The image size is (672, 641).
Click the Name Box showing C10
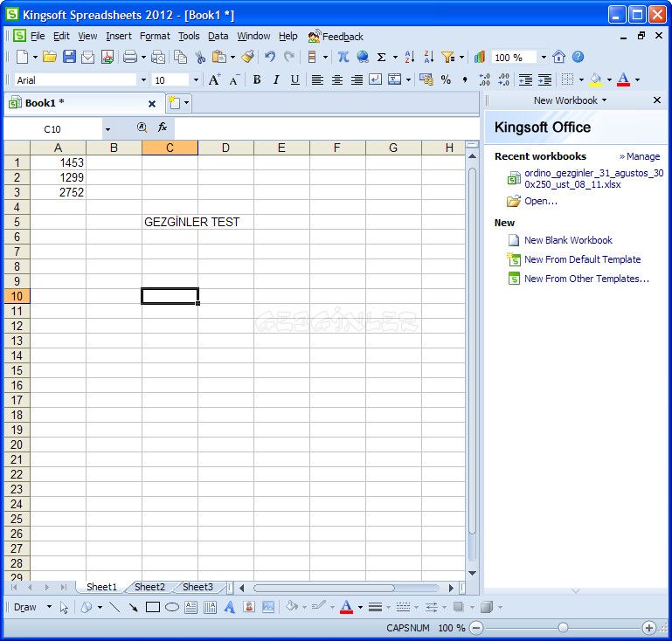click(52, 129)
